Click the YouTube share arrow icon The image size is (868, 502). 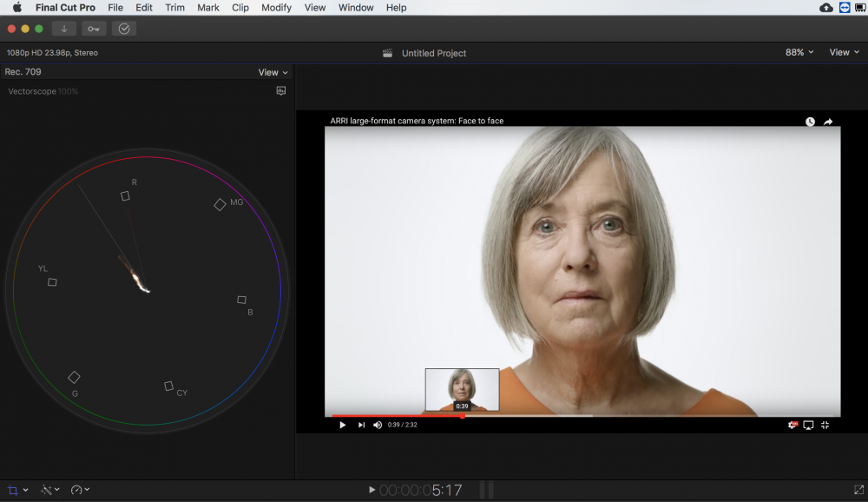(828, 122)
